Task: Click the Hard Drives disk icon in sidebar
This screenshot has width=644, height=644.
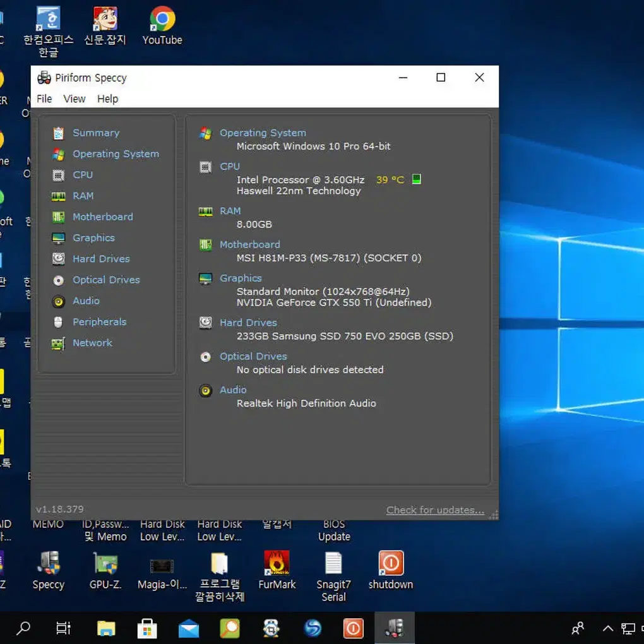Action: tap(58, 259)
